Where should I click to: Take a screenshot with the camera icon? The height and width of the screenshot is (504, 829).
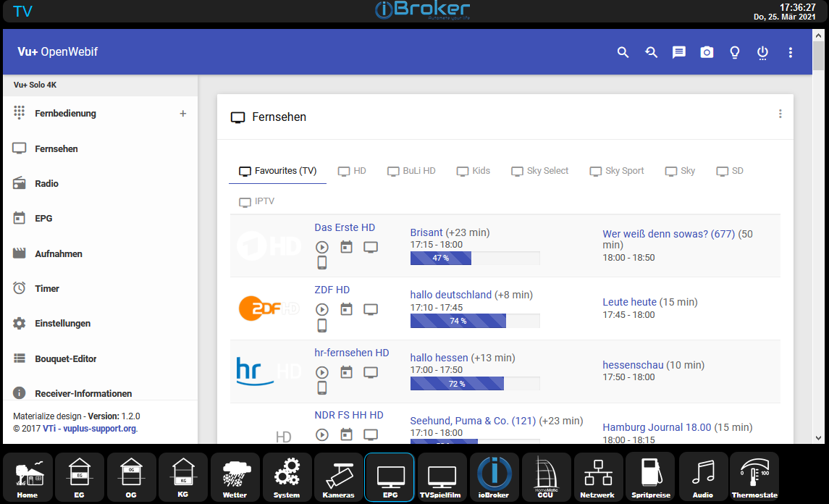click(707, 52)
